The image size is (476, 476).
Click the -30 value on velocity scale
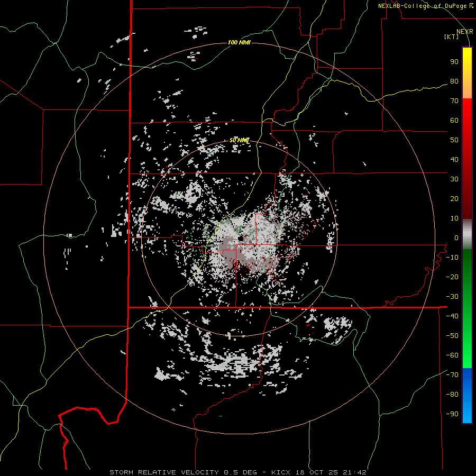[x=452, y=297]
